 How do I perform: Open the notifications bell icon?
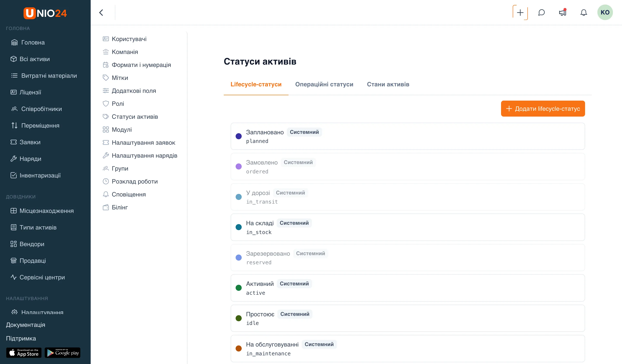point(584,12)
